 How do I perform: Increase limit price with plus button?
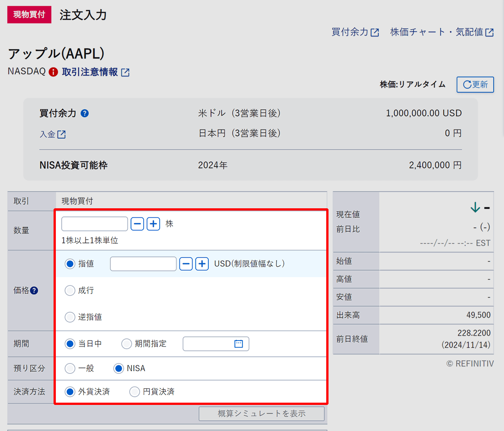202,264
